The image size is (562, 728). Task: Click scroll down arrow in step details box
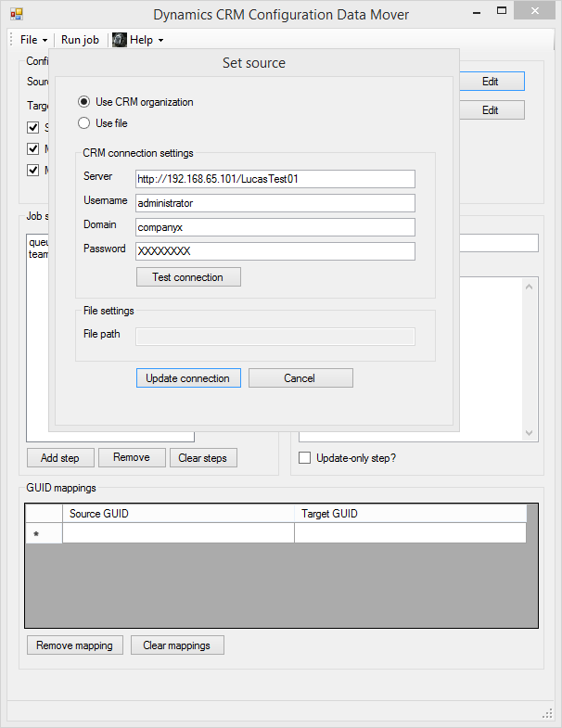pyautogui.click(x=529, y=433)
